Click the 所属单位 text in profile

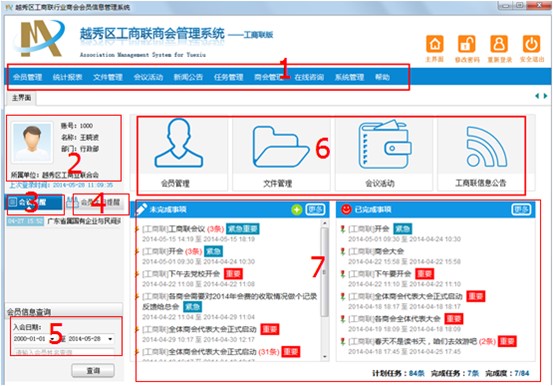[55, 175]
